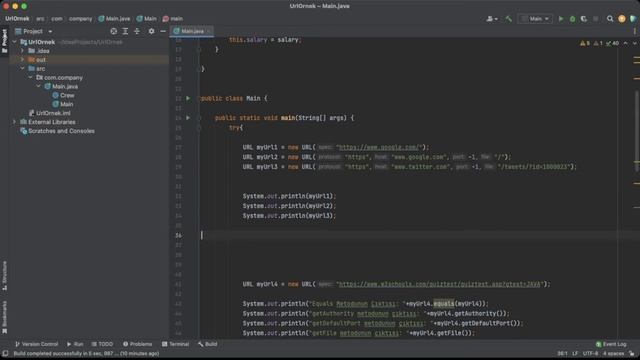Collapse the com.company package

click(x=31, y=78)
